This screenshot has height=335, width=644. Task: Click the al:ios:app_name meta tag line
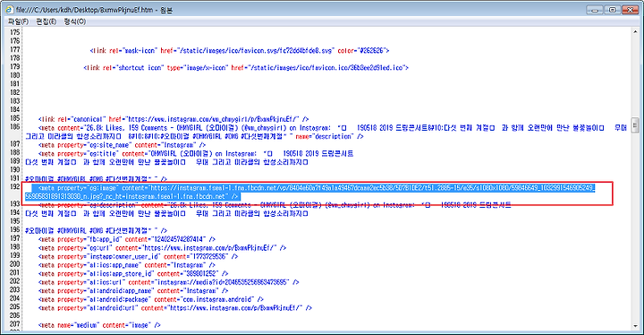(x=126, y=265)
